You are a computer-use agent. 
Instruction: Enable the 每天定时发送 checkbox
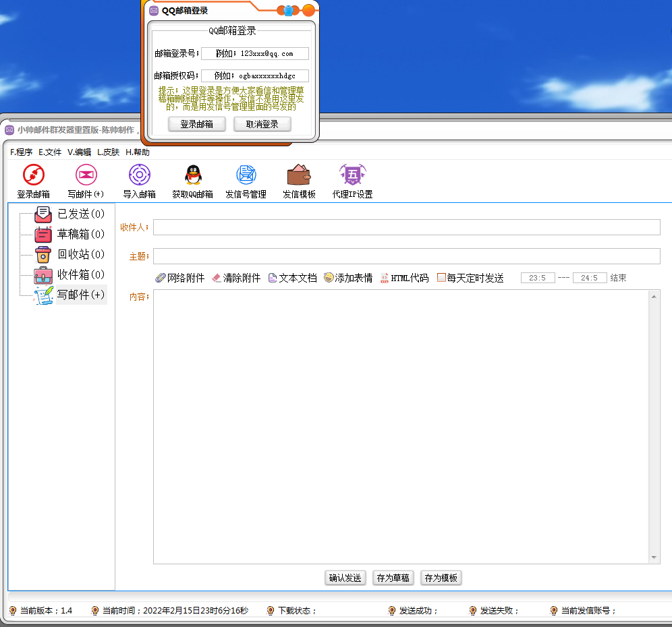441,278
